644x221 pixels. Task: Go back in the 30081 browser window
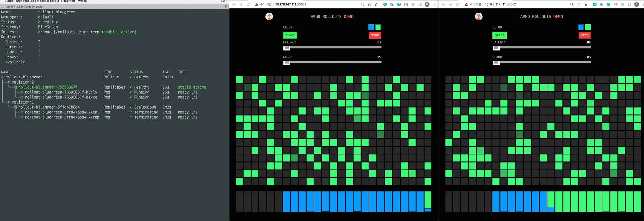pos(234,4)
